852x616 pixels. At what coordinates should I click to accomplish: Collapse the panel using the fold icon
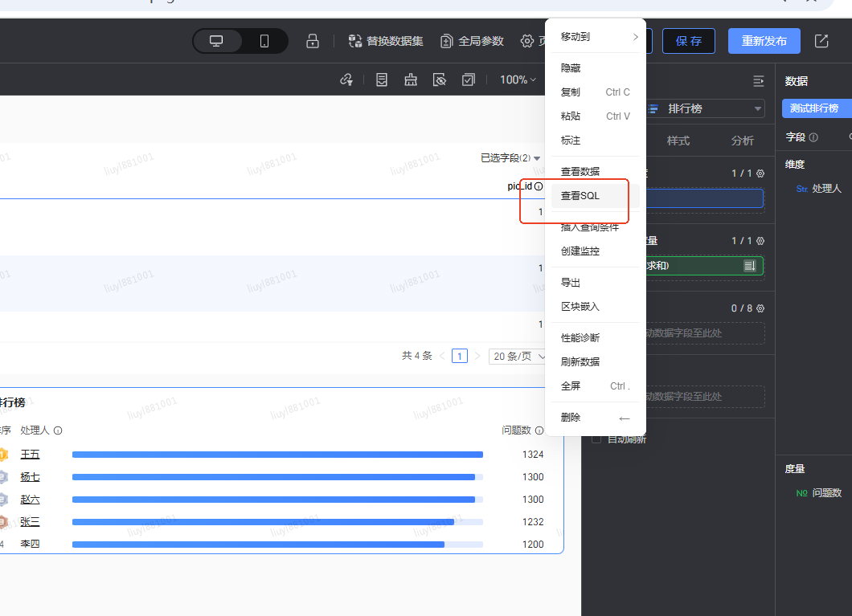click(x=758, y=81)
